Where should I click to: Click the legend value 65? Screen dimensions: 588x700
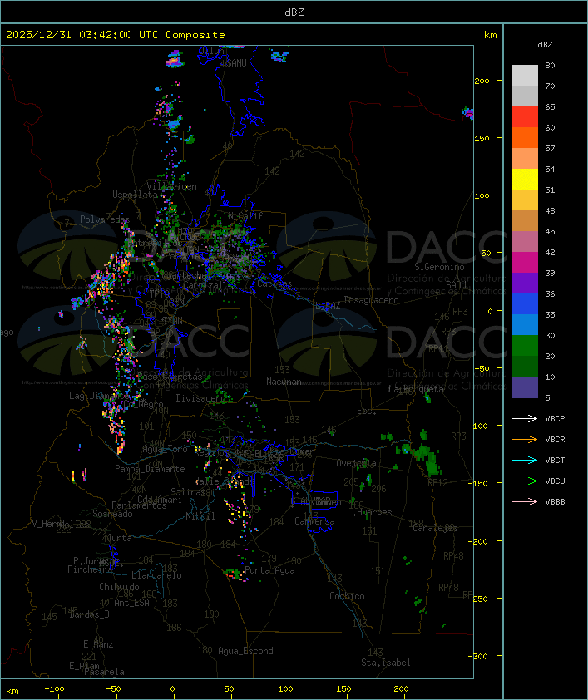pyautogui.click(x=550, y=106)
